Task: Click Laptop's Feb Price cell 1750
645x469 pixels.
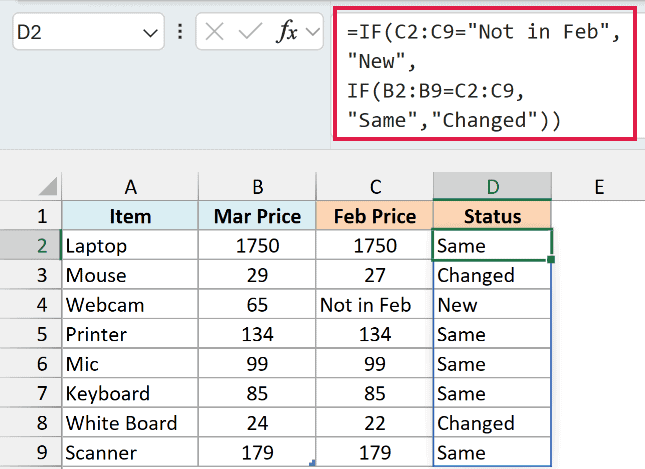Action: 375,245
